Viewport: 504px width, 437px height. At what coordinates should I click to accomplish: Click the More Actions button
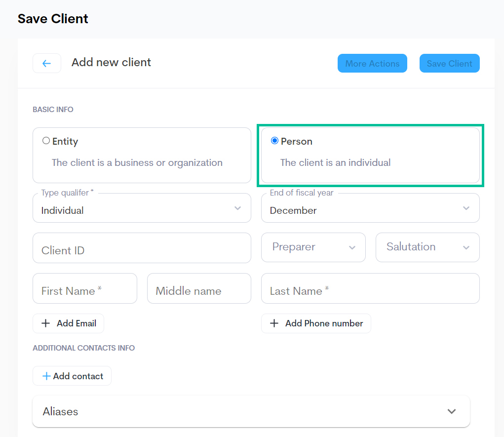click(x=372, y=63)
